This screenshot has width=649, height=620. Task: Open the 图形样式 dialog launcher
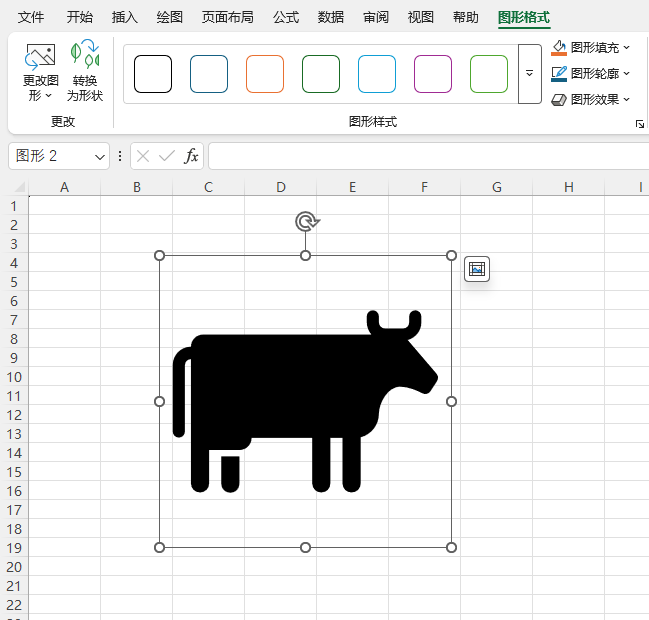pos(640,124)
